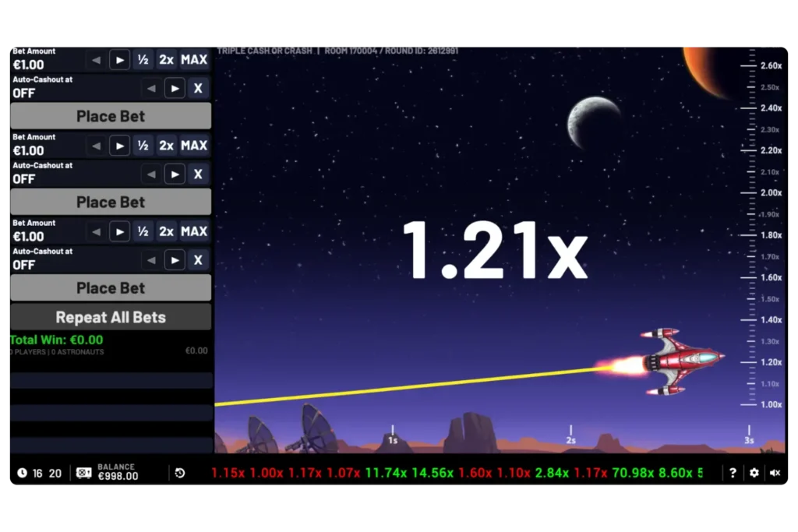This screenshot has width=798, height=532.
Task: Open the settings gear icon
Action: tap(754, 473)
